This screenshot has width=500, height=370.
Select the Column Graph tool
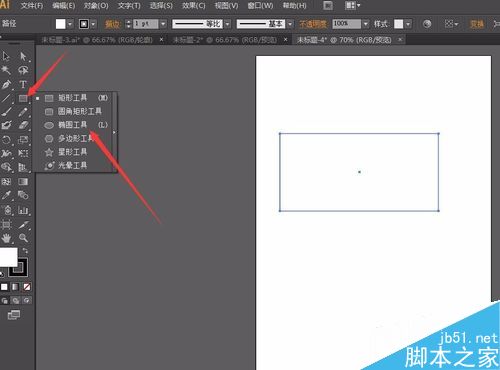pos(23,210)
